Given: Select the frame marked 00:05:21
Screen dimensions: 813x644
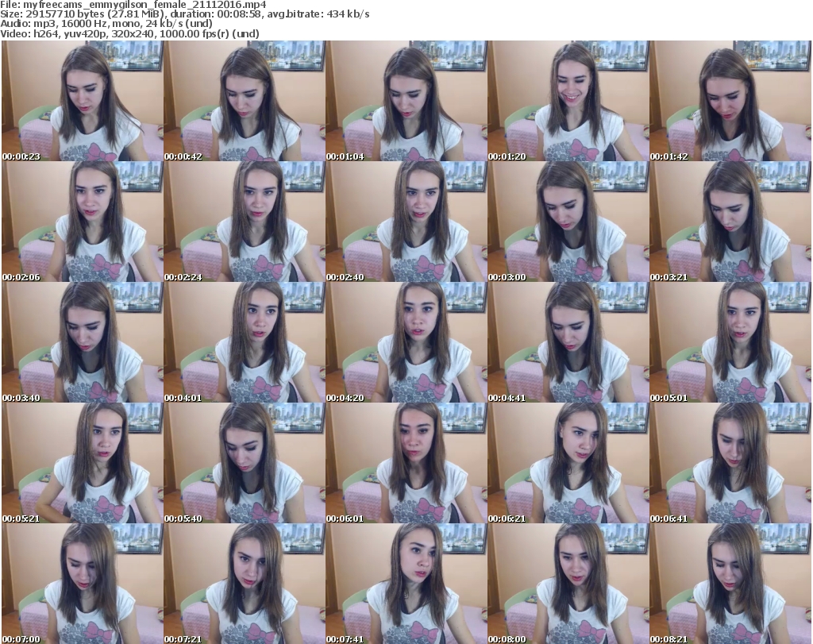Looking at the screenshot, I should tap(83, 463).
